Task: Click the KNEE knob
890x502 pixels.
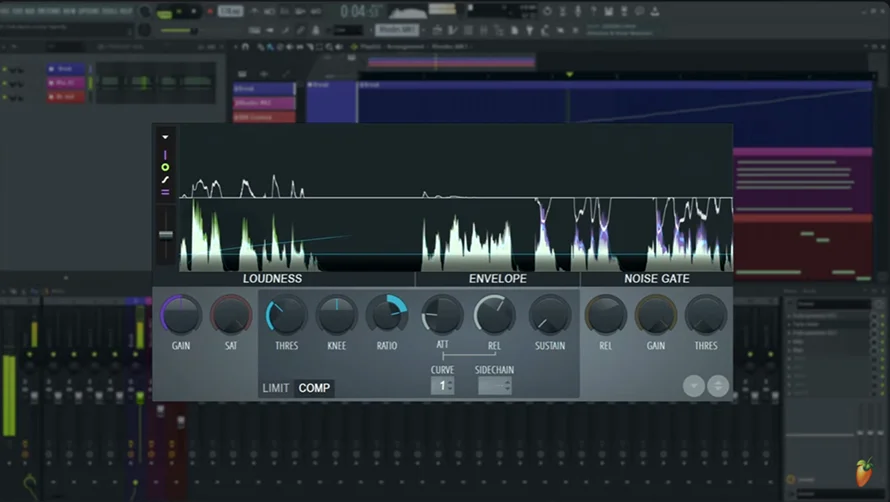Action: [x=337, y=315]
